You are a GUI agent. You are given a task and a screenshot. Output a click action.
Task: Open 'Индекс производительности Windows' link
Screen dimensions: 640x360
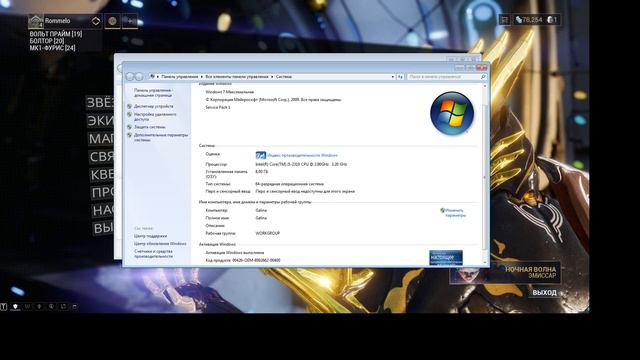[302, 156]
